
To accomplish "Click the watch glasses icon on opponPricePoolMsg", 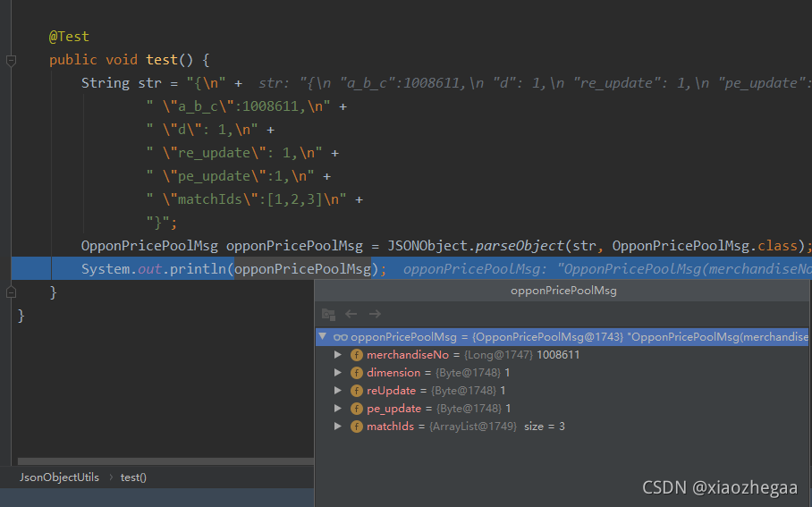I will click(340, 337).
